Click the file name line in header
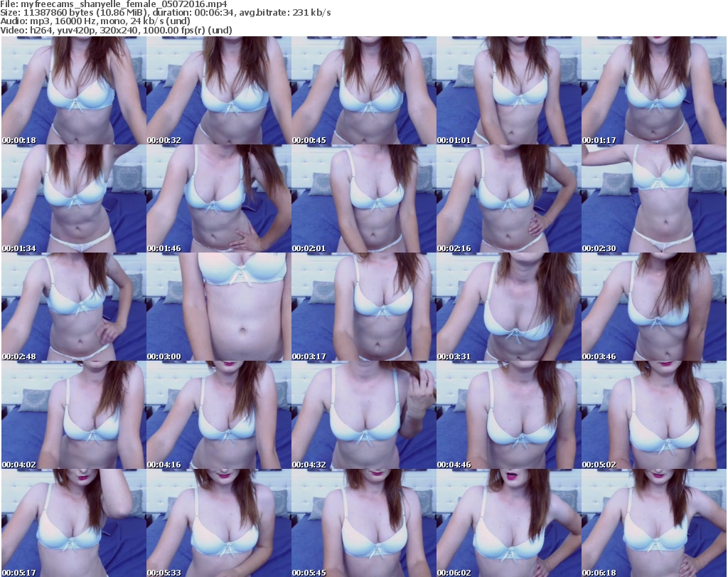This screenshot has width=728, height=577. click(114, 4)
